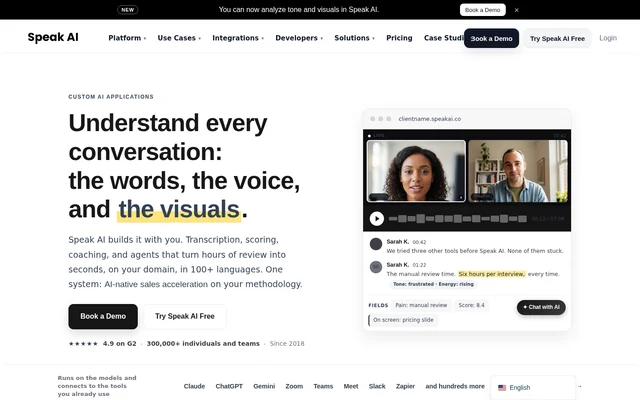Click the hero Book a Demo button

click(103, 316)
